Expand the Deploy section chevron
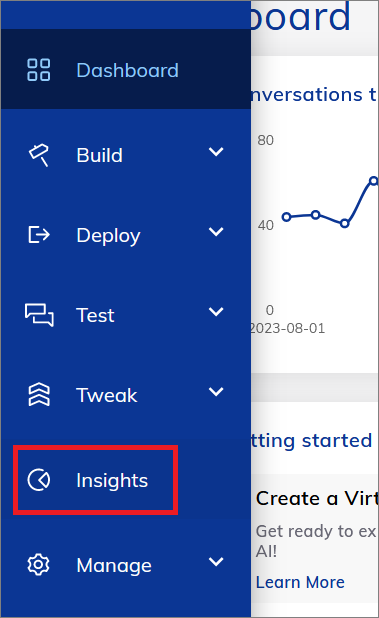This screenshot has height=618, width=379. coord(216,232)
